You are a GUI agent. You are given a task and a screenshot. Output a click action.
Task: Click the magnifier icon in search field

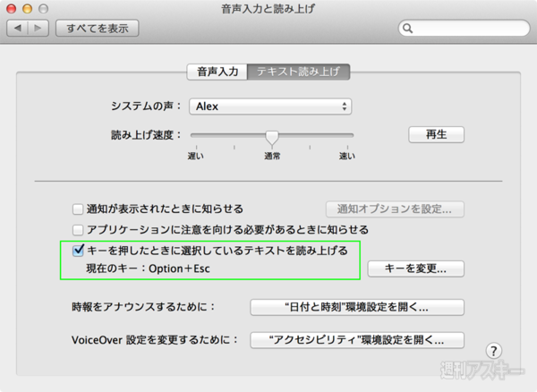pos(407,29)
